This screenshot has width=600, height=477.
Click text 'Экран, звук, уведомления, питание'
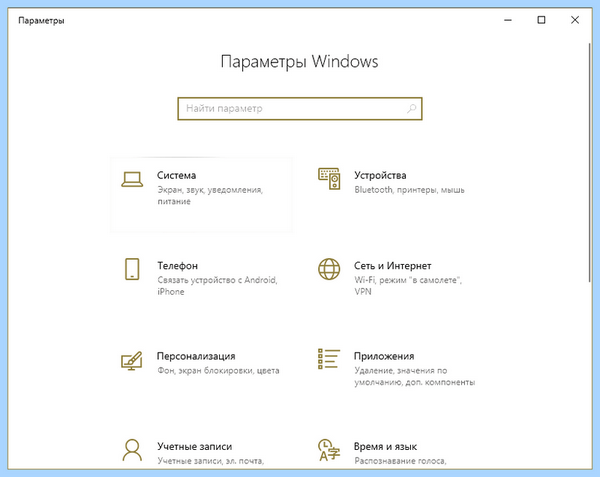[x=210, y=195]
